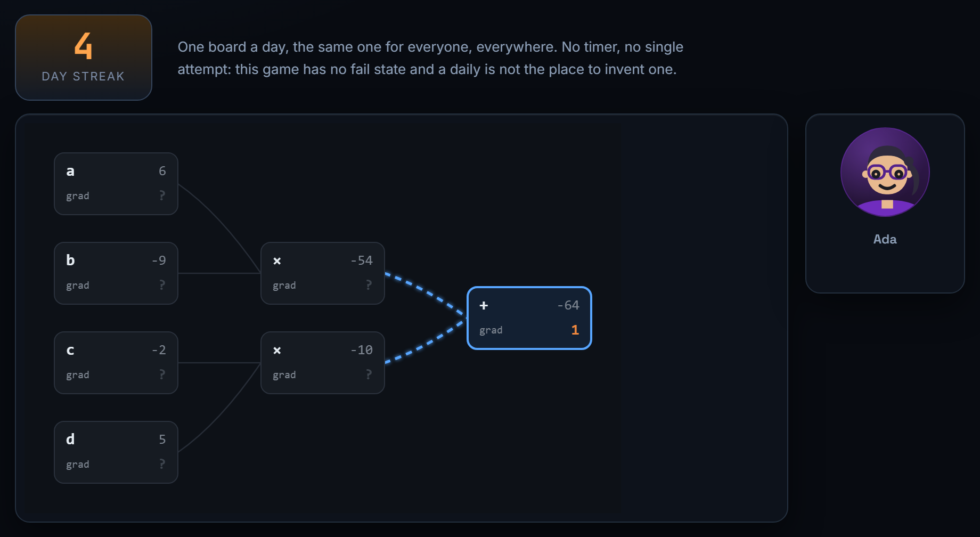Select input node b with value -9
This screenshot has height=537, width=980.
tap(116, 273)
